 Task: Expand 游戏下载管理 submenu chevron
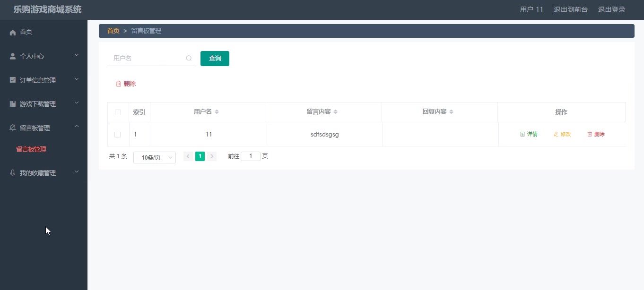coord(77,103)
